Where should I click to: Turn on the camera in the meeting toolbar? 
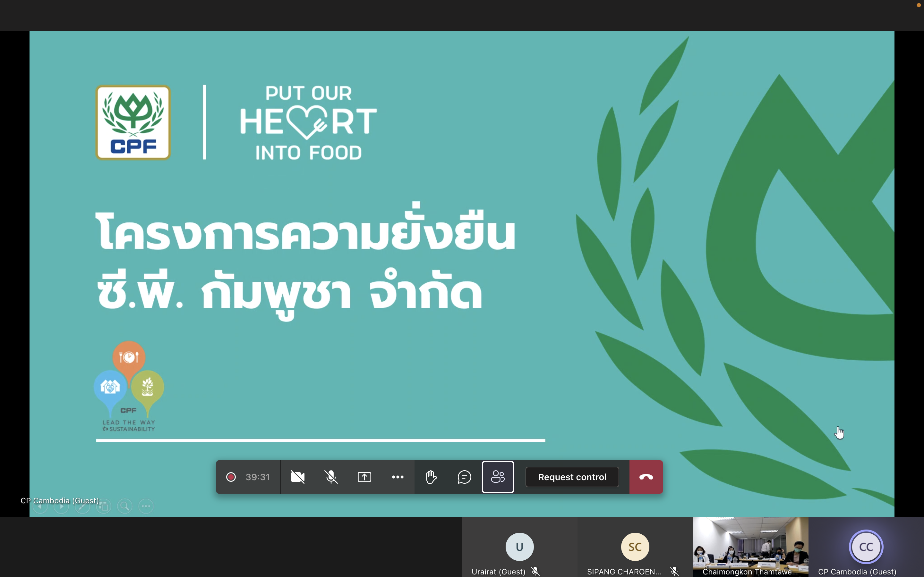click(x=297, y=477)
